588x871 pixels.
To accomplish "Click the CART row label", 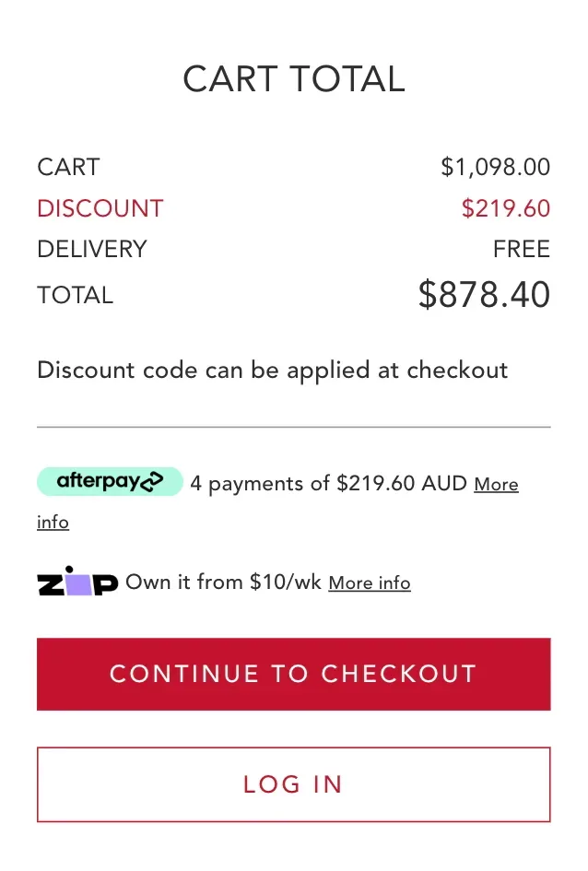I will 67,167.
